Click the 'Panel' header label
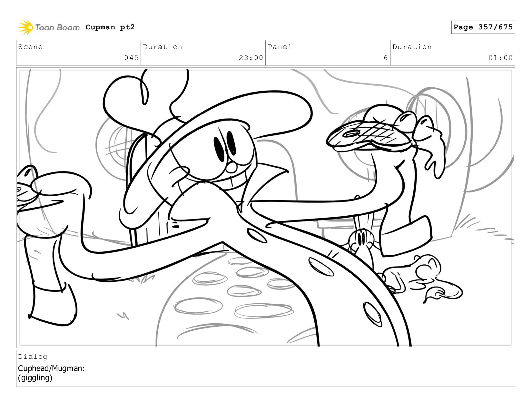The width and height of the screenshot is (532, 411). (x=280, y=47)
